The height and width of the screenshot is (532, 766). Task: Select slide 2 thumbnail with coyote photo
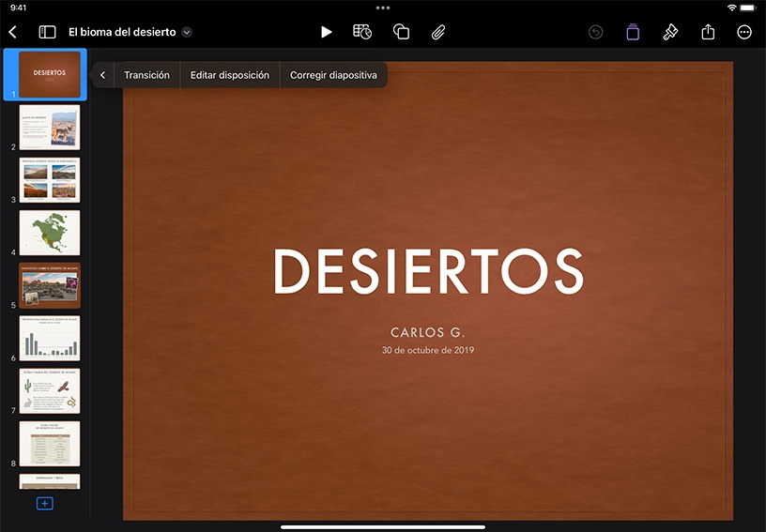click(x=50, y=128)
